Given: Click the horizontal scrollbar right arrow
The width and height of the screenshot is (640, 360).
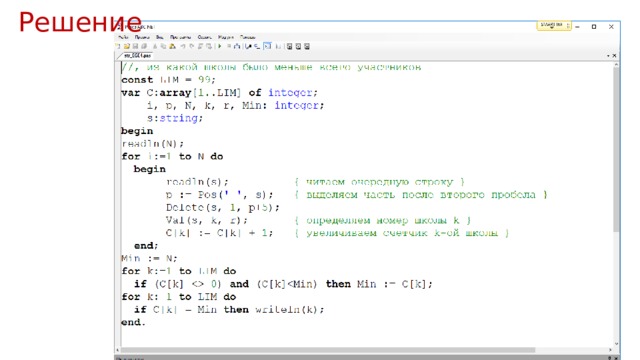Looking at the screenshot, I should point(611,350).
